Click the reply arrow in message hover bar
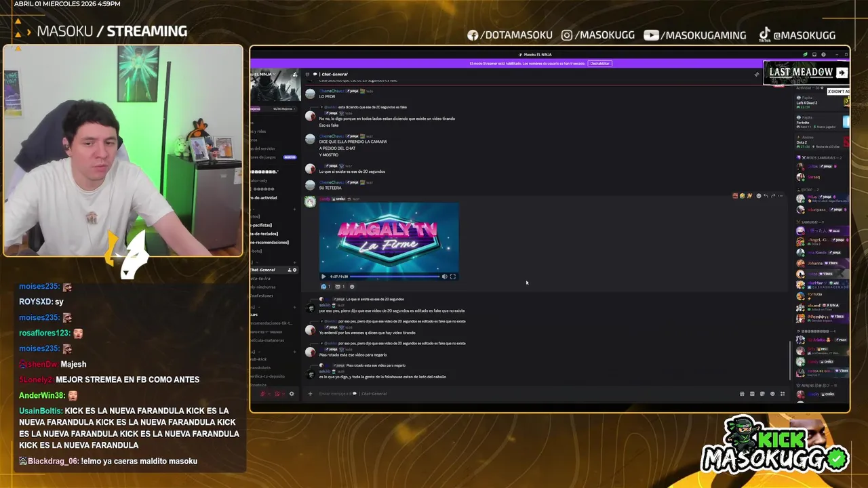The image size is (868, 488). tap(766, 196)
